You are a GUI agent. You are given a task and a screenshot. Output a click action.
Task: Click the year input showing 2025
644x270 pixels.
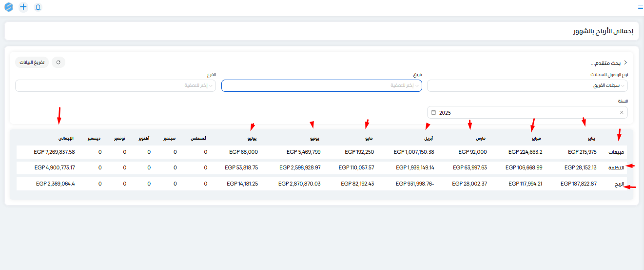pos(527,112)
